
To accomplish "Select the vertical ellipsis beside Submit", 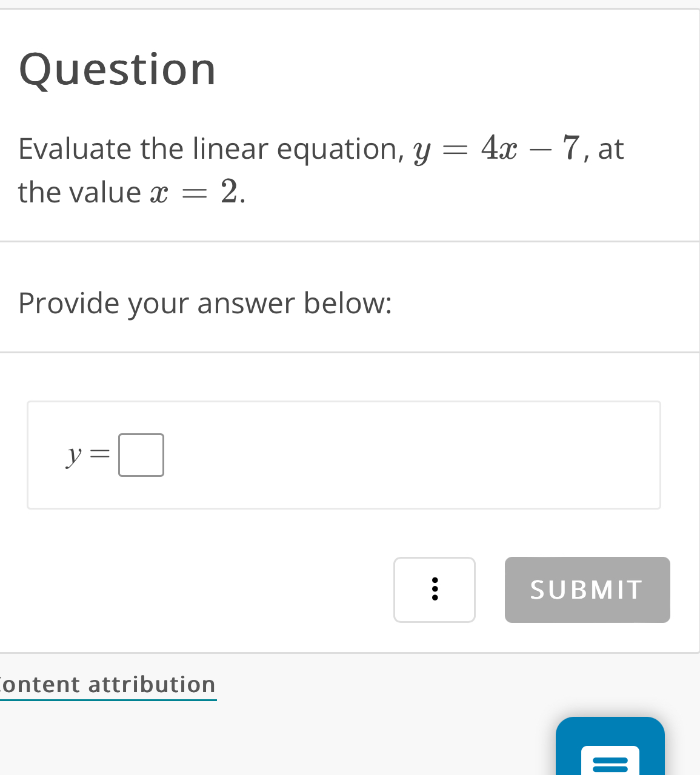I will tap(435, 590).
